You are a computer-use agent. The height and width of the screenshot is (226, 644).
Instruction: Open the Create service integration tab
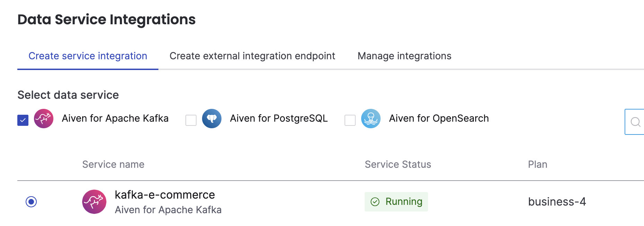[x=88, y=56]
